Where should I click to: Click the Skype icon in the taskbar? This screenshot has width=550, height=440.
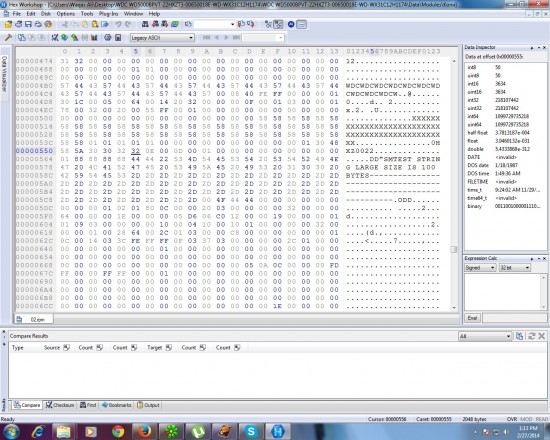(x=251, y=431)
